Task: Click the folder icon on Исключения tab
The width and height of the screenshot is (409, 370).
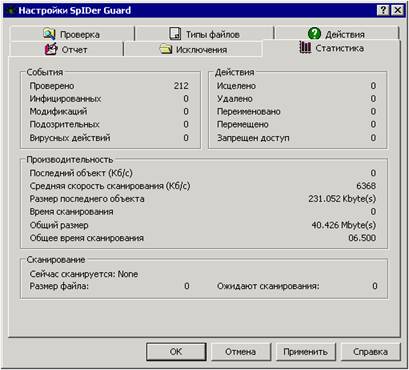Action: point(165,49)
